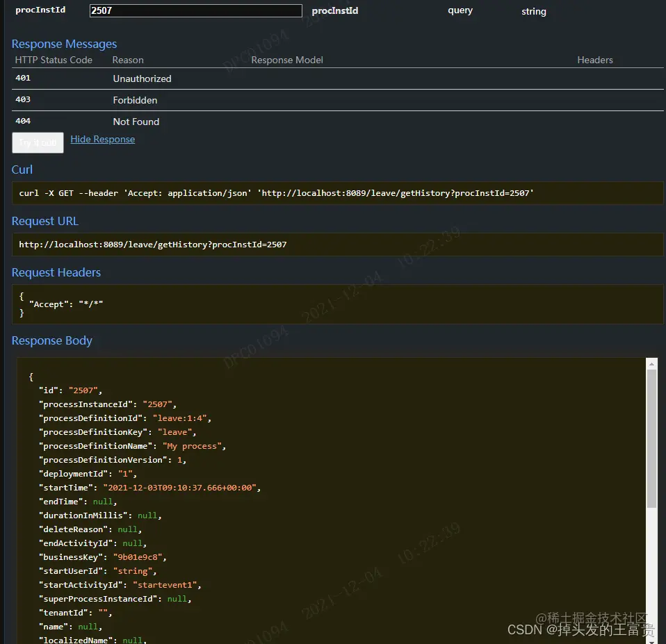Click the procInstId parameter name label
The width and height of the screenshot is (666, 644).
click(x=40, y=10)
